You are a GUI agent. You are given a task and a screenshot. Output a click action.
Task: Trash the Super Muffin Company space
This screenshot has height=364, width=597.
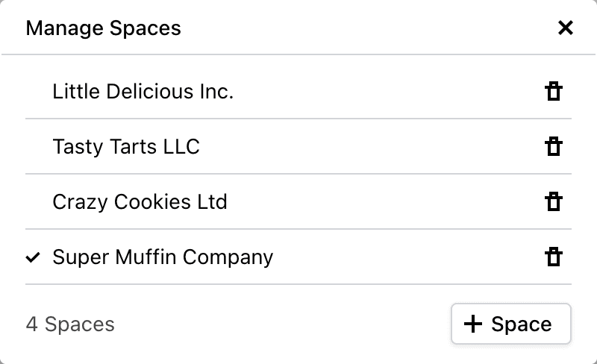click(553, 257)
